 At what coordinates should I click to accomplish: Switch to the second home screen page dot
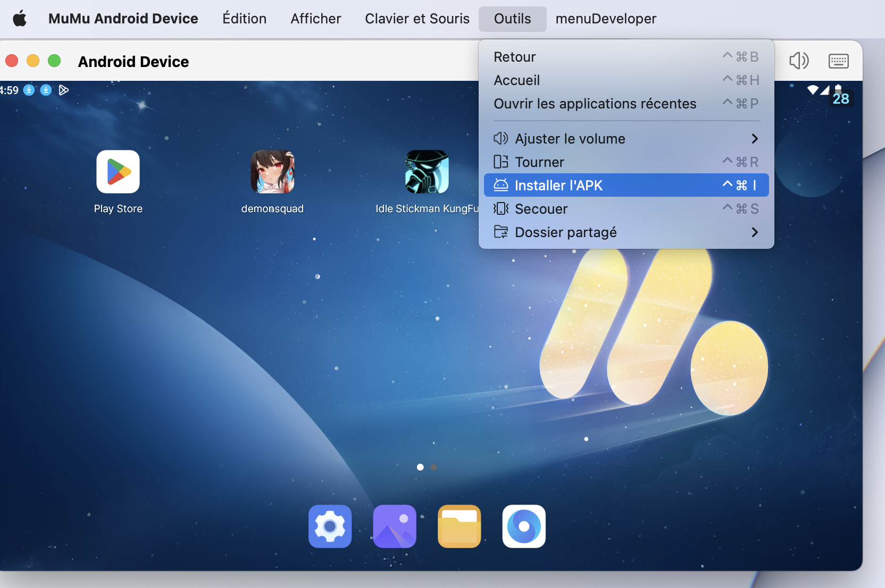click(x=433, y=467)
